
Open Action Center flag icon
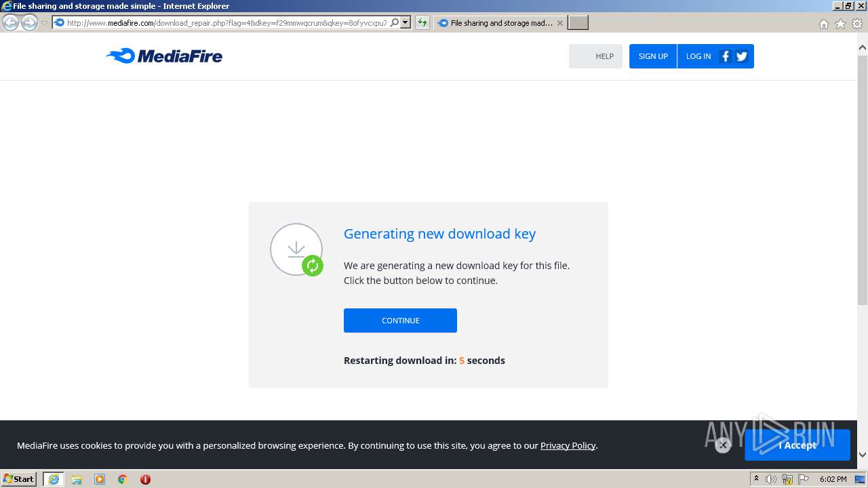click(x=804, y=479)
